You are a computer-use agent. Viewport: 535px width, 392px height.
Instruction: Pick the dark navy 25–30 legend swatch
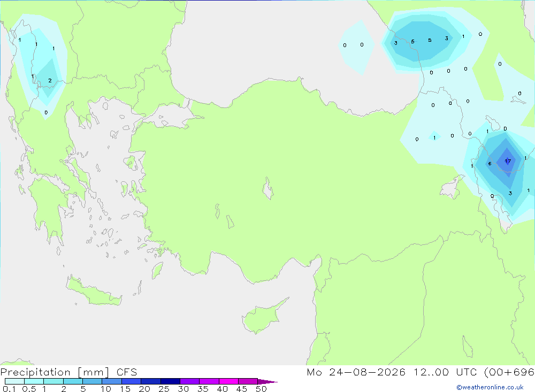pos(170,381)
